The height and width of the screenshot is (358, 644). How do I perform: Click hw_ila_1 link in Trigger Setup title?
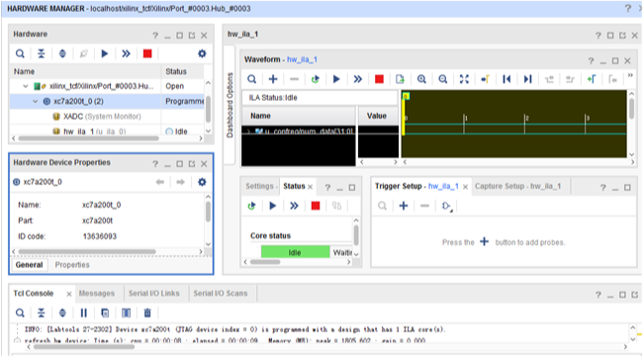pos(443,186)
